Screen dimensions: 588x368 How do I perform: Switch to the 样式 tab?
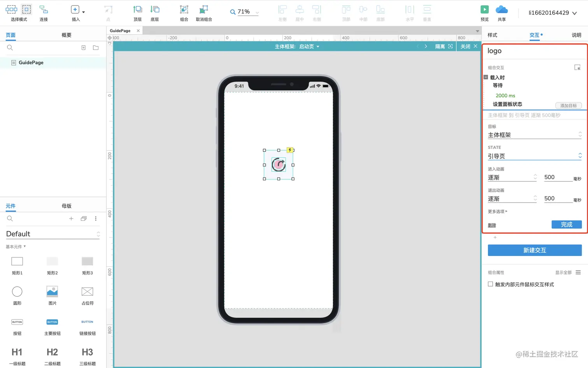492,35
